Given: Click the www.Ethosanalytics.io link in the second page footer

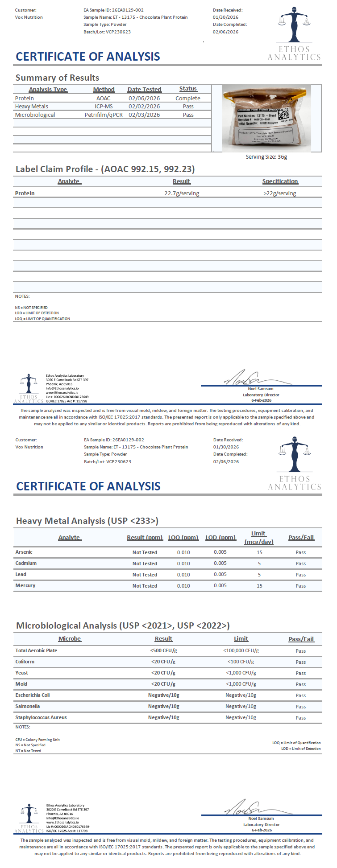Looking at the screenshot, I should [x=62, y=823].
